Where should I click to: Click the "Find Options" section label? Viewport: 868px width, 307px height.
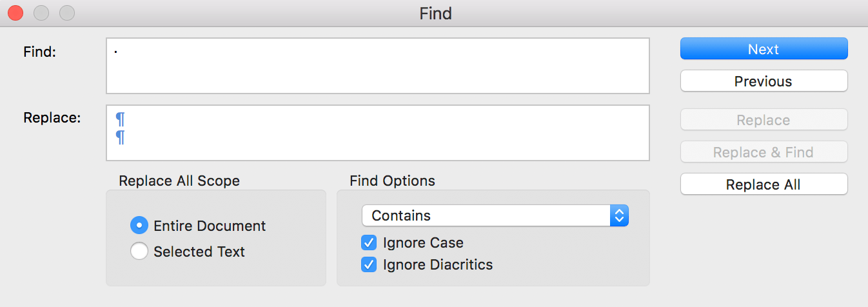pos(392,181)
